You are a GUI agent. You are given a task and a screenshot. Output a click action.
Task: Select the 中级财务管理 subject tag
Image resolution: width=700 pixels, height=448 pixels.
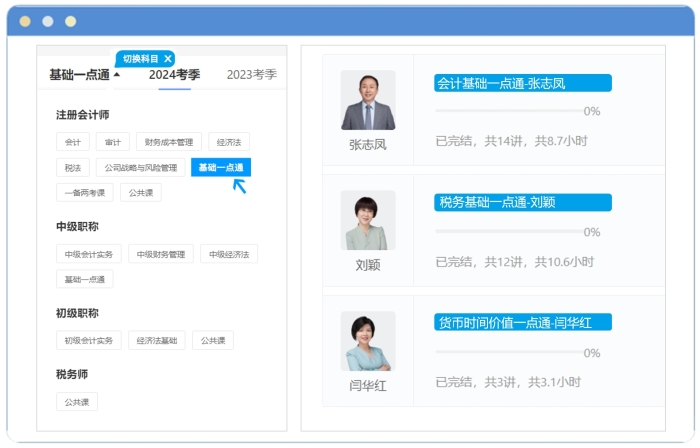click(161, 254)
